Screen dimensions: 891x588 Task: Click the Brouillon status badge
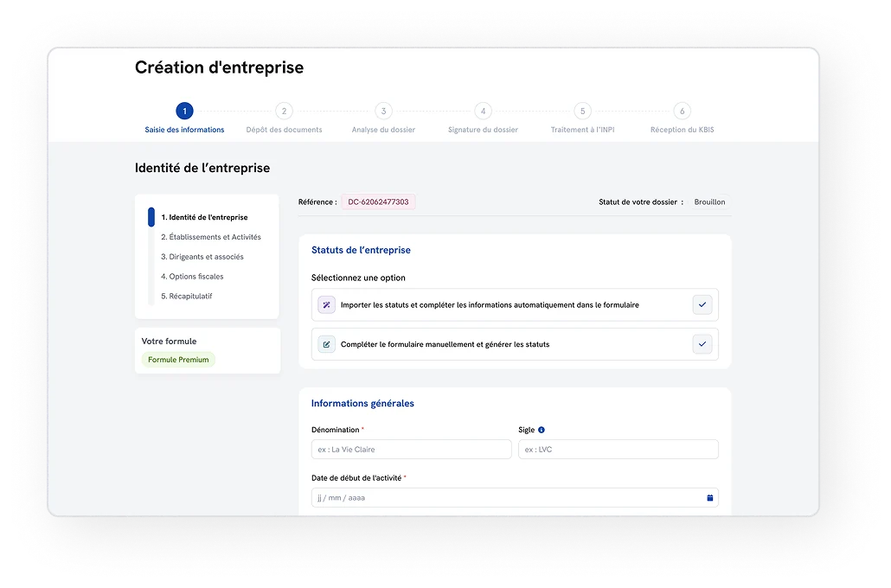pyautogui.click(x=709, y=202)
